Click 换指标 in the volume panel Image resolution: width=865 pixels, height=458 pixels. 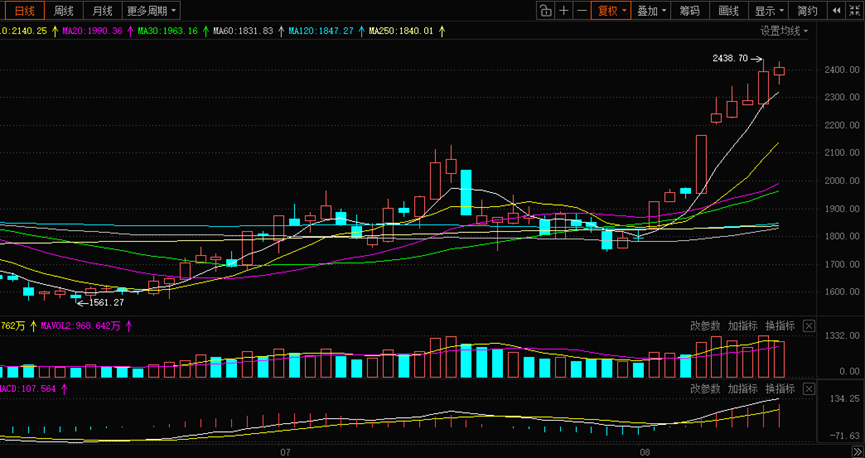pyautogui.click(x=780, y=326)
